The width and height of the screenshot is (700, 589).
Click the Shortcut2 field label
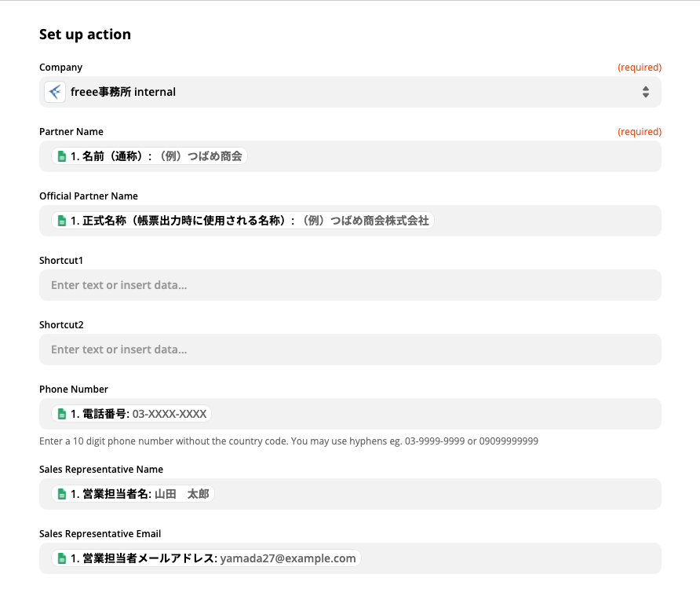[62, 325]
